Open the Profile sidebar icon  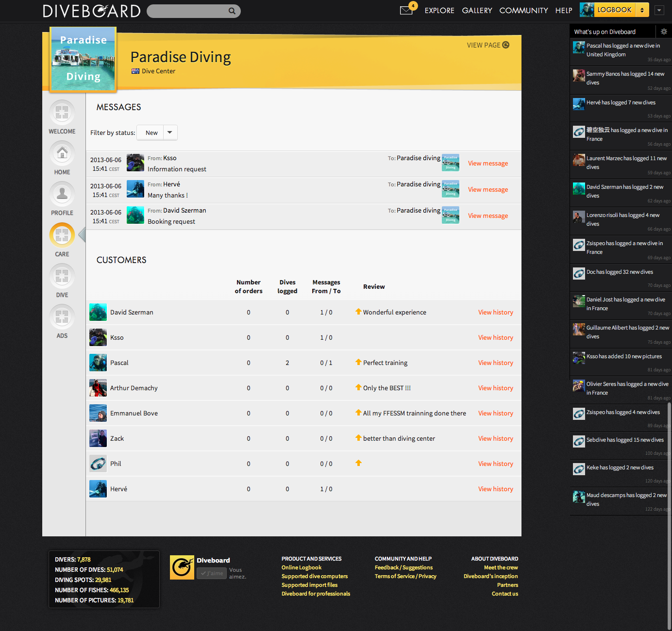tap(62, 194)
